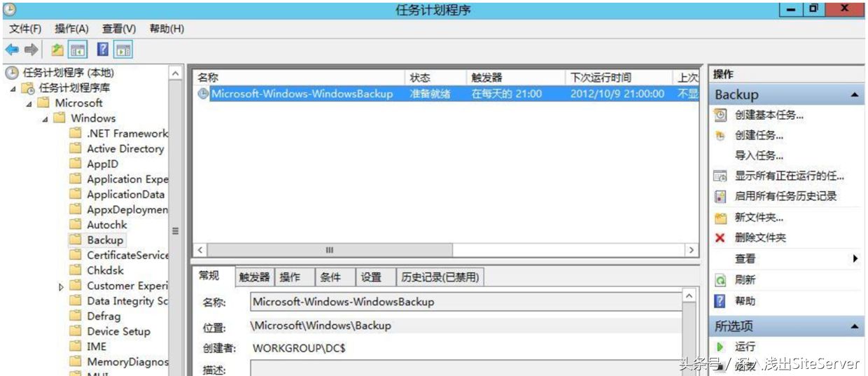This screenshot has height=376, width=868.
Task: Switch to the 历史记录(已禁用) tab
Action: (x=440, y=277)
